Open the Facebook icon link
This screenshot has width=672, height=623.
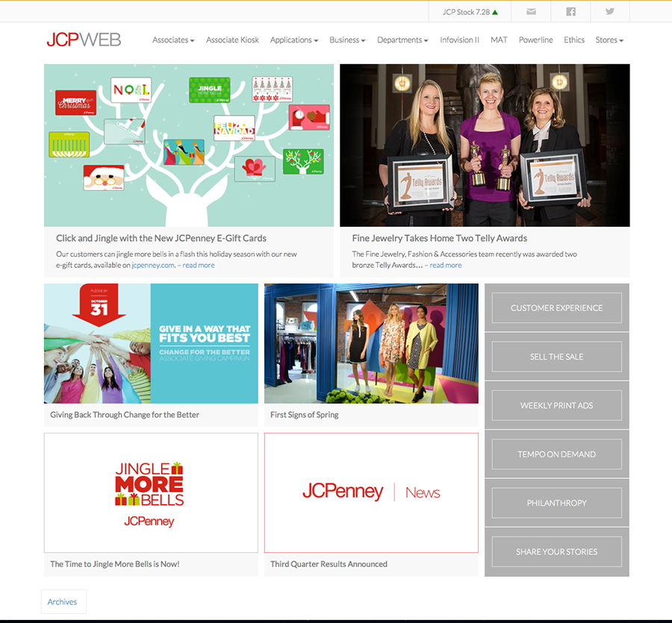pyautogui.click(x=570, y=11)
